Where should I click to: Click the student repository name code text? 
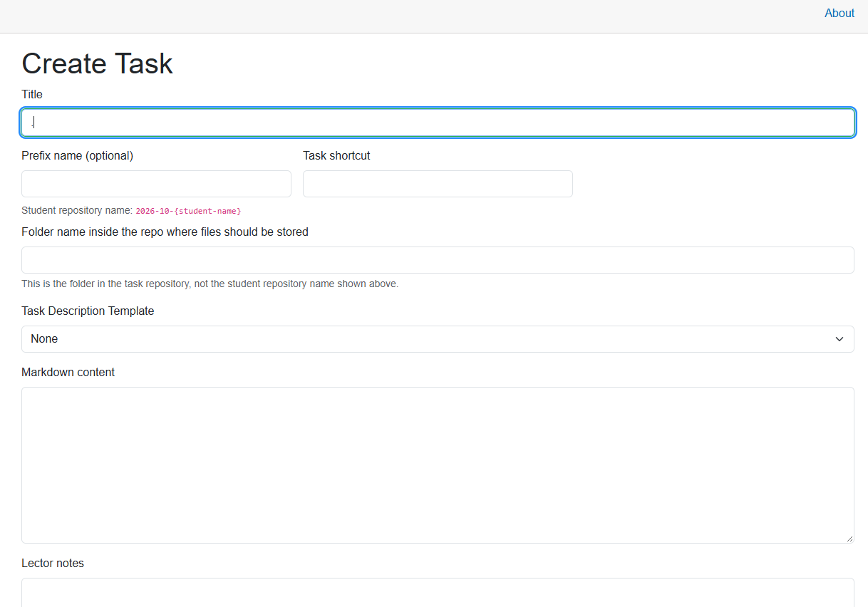coord(188,211)
